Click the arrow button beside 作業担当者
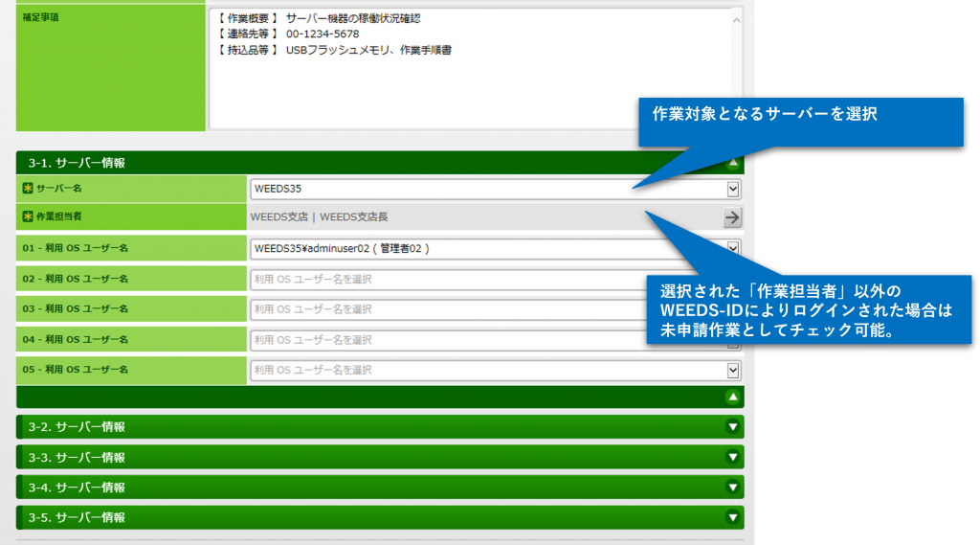Image resolution: width=980 pixels, height=545 pixels. pyautogui.click(x=732, y=217)
